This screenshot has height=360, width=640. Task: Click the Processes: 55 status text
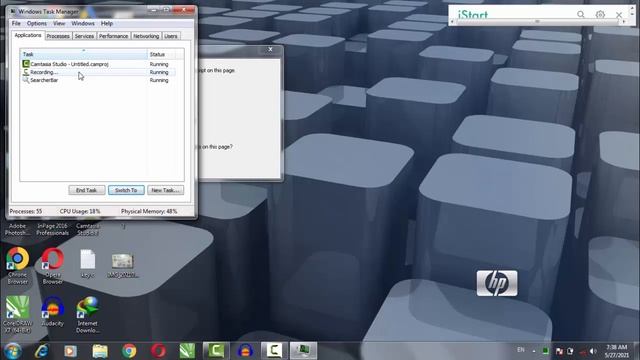tap(26, 211)
